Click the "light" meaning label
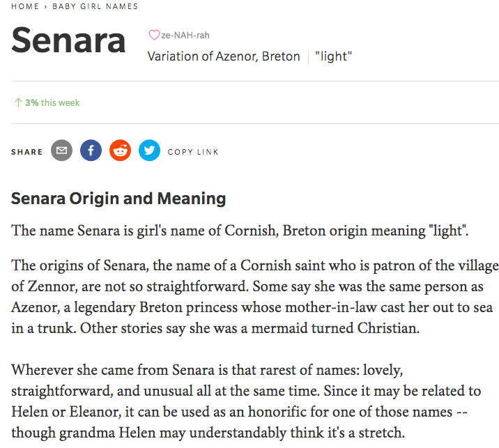 (333, 56)
